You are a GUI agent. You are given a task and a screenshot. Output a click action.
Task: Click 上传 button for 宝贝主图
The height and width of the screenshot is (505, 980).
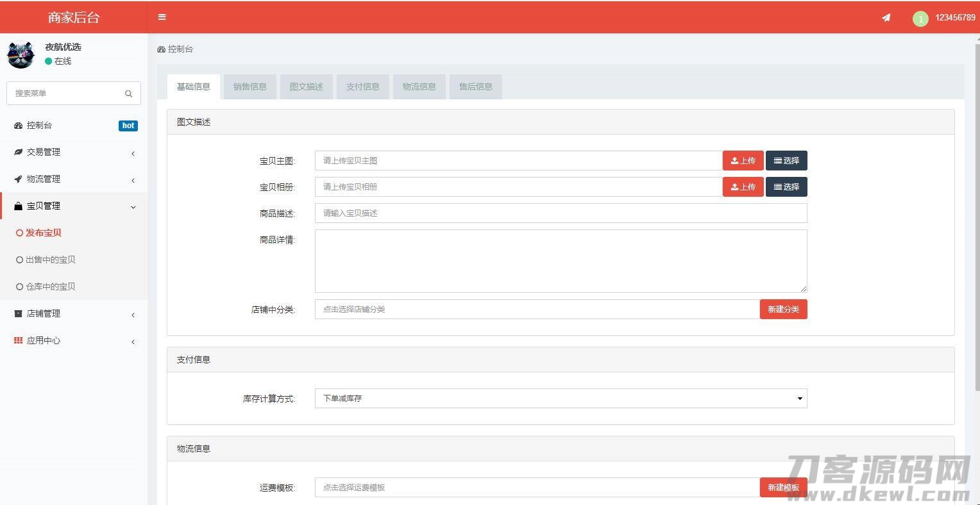[x=743, y=161]
